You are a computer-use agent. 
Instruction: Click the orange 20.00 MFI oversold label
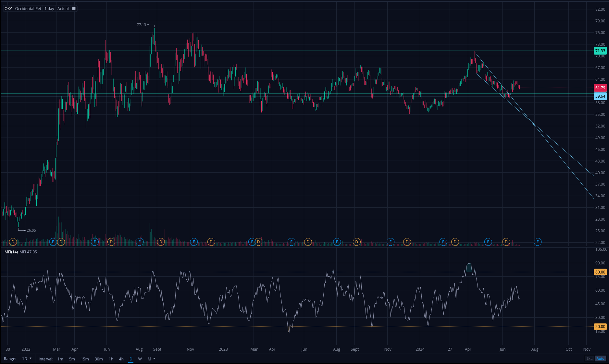coord(600,326)
